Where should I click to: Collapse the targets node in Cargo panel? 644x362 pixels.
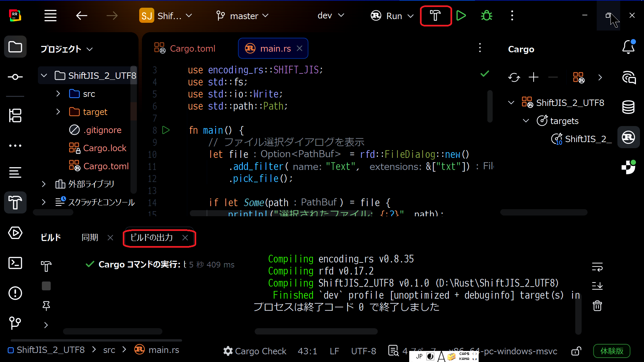tap(526, 121)
